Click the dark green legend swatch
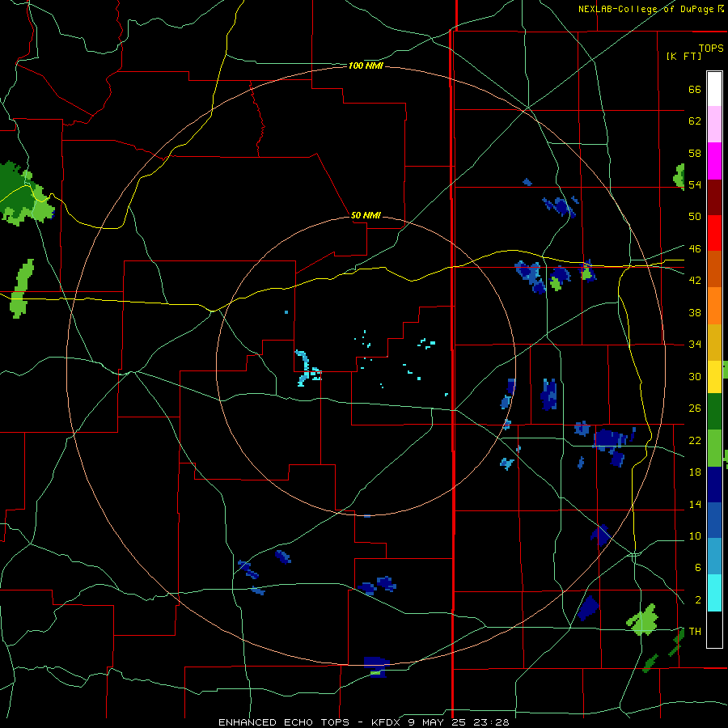728x728 pixels. pos(714,412)
